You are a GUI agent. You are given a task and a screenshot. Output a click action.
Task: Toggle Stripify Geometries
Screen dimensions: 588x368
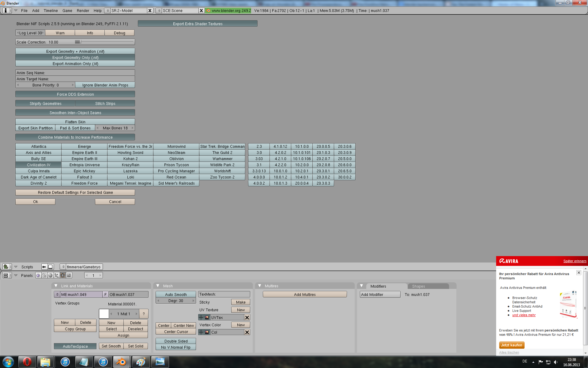[45, 103]
